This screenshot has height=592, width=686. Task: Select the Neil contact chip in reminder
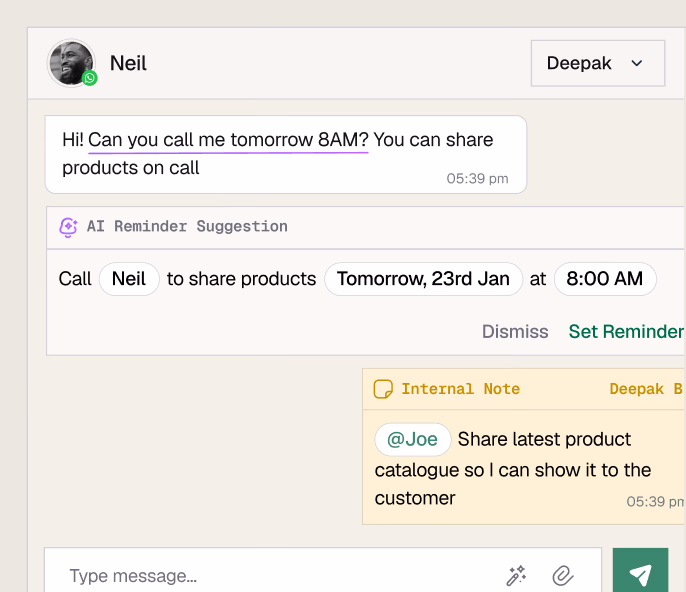[129, 279]
